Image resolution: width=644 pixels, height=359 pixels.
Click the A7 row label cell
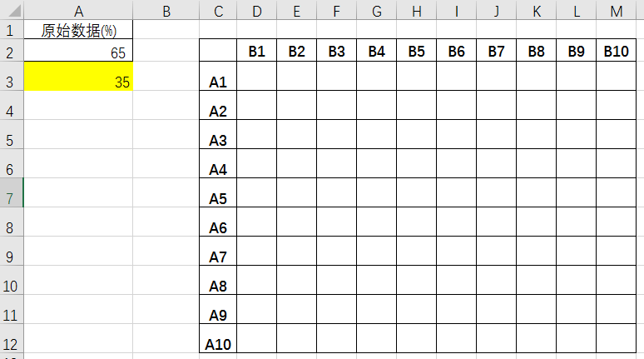(x=218, y=251)
